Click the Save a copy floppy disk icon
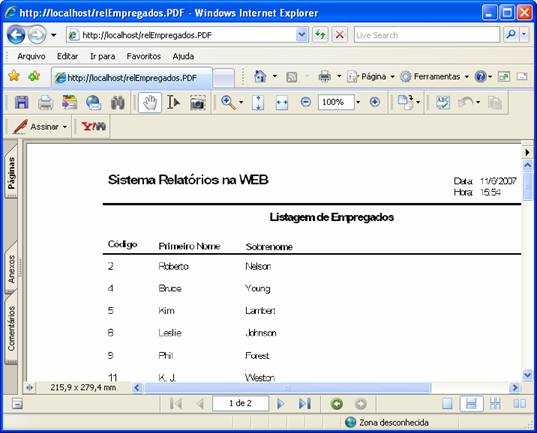 pos(22,102)
